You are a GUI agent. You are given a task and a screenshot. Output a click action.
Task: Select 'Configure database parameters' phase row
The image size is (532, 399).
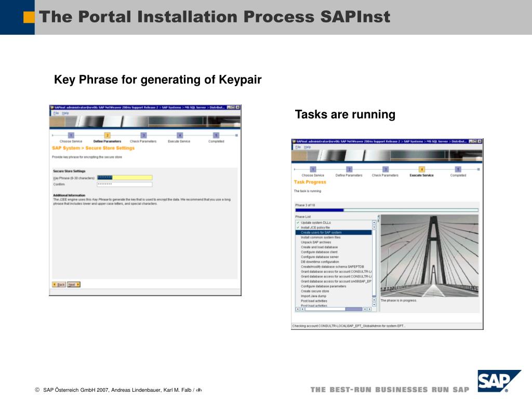[x=334, y=286]
